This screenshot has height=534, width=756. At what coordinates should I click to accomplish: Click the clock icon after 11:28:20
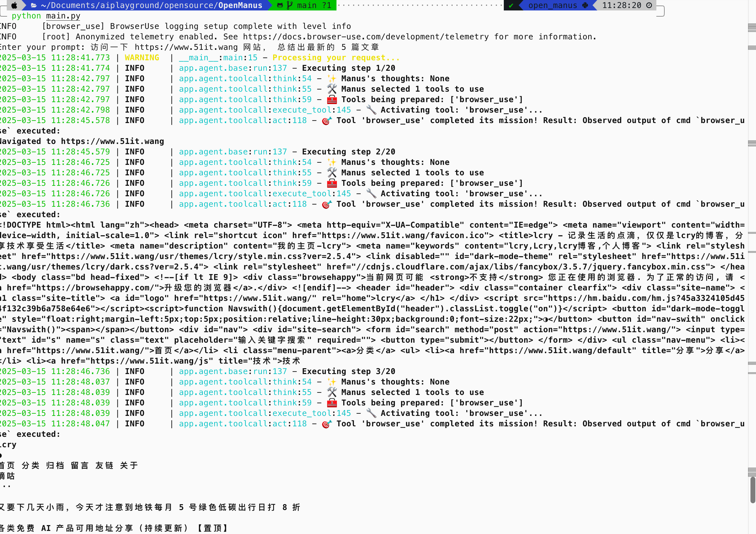click(649, 5)
